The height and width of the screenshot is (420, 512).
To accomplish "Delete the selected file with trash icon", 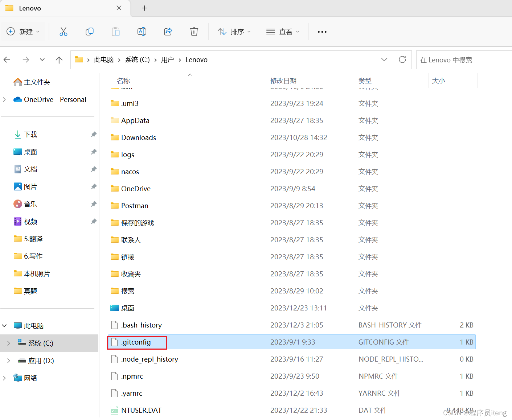I will pos(194,32).
